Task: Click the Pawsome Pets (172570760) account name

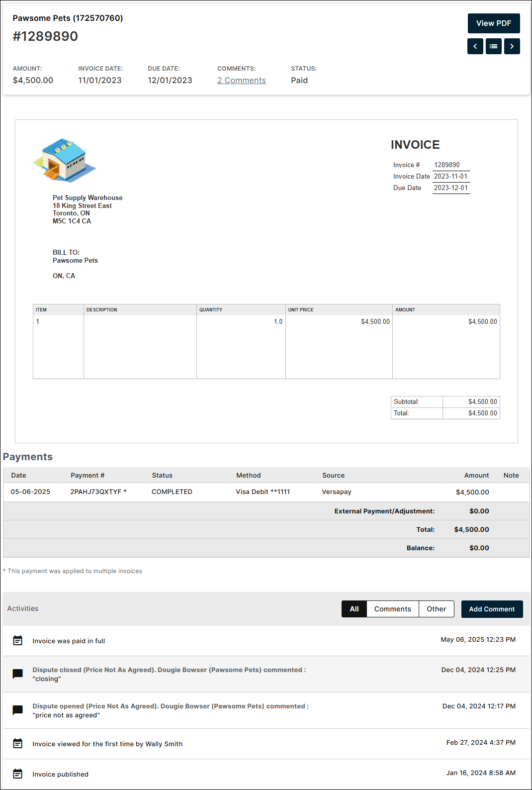Action: pyautogui.click(x=68, y=18)
